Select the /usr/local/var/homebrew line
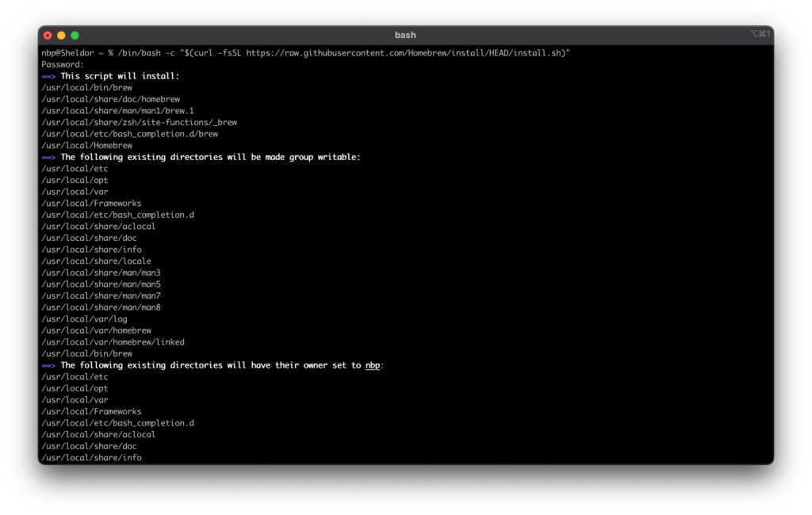 coord(96,330)
